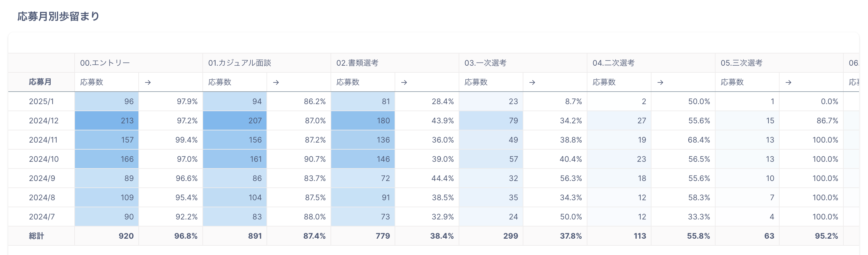Click the arrow icon under 02.書類選考
Viewport: 868px width, 255px height.
click(404, 82)
